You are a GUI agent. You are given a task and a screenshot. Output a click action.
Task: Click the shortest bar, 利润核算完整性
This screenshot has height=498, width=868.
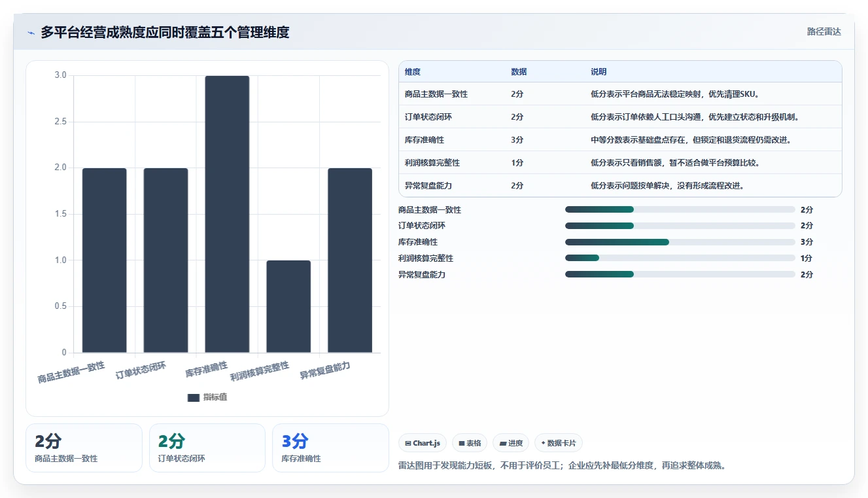pyautogui.click(x=288, y=306)
